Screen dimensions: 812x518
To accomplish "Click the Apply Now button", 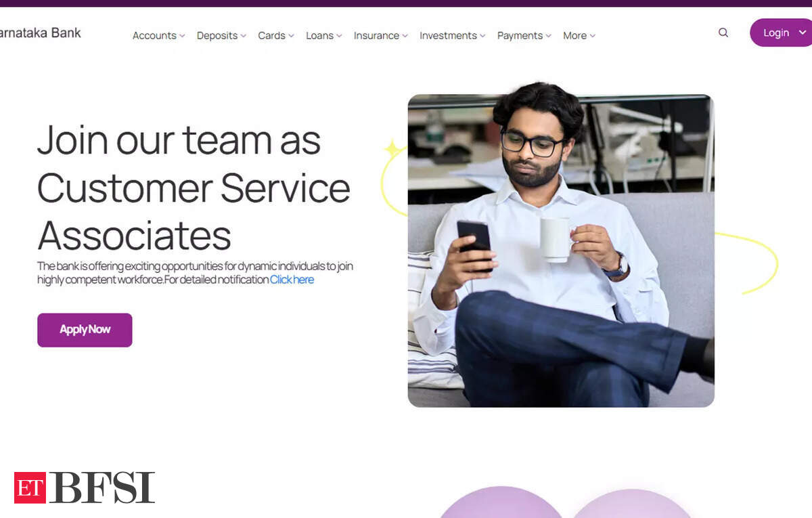I will coord(85,330).
